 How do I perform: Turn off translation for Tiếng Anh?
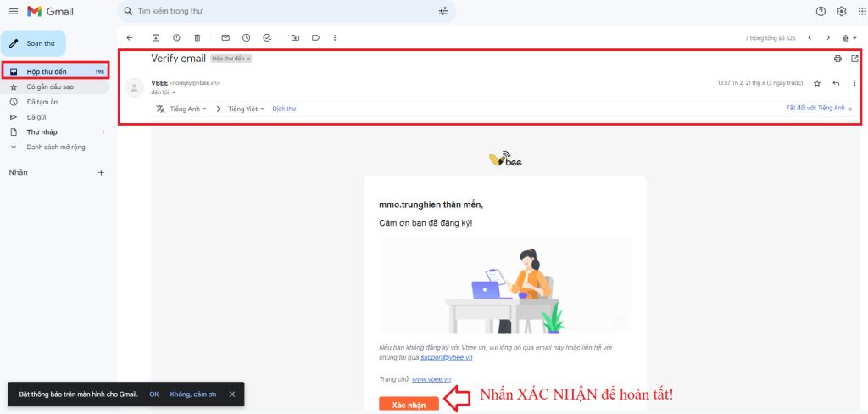pyautogui.click(x=815, y=108)
